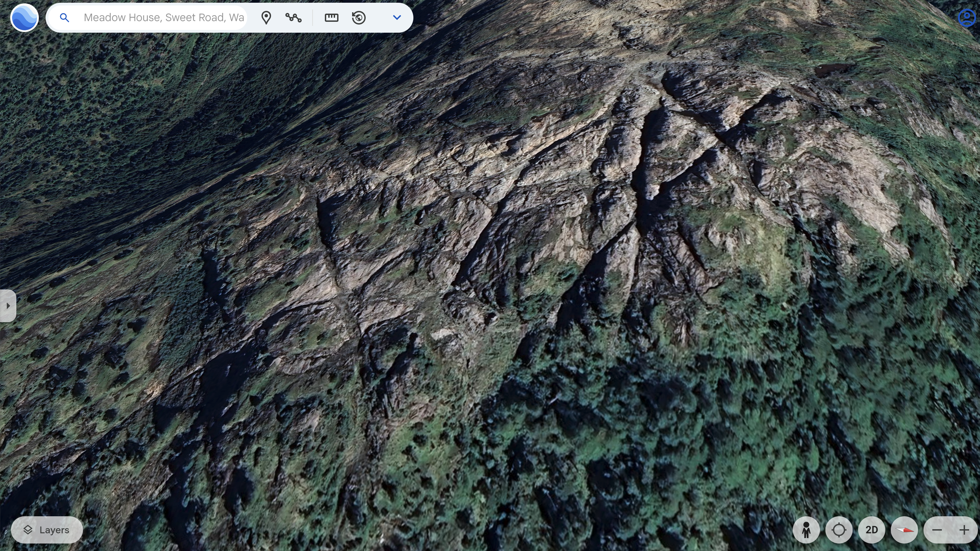Zoom in with the plus button
Screen dimensions: 980x551
964,530
